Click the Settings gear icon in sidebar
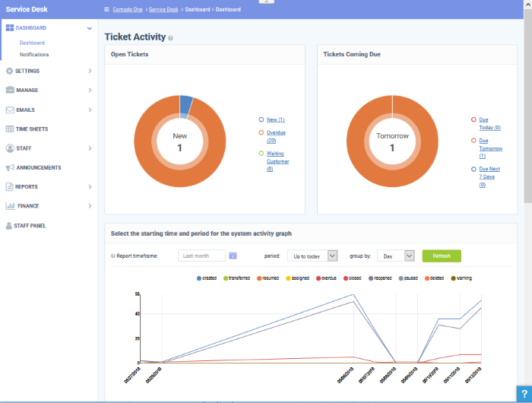Image resolution: width=532 pixels, height=403 pixels. 10,71
